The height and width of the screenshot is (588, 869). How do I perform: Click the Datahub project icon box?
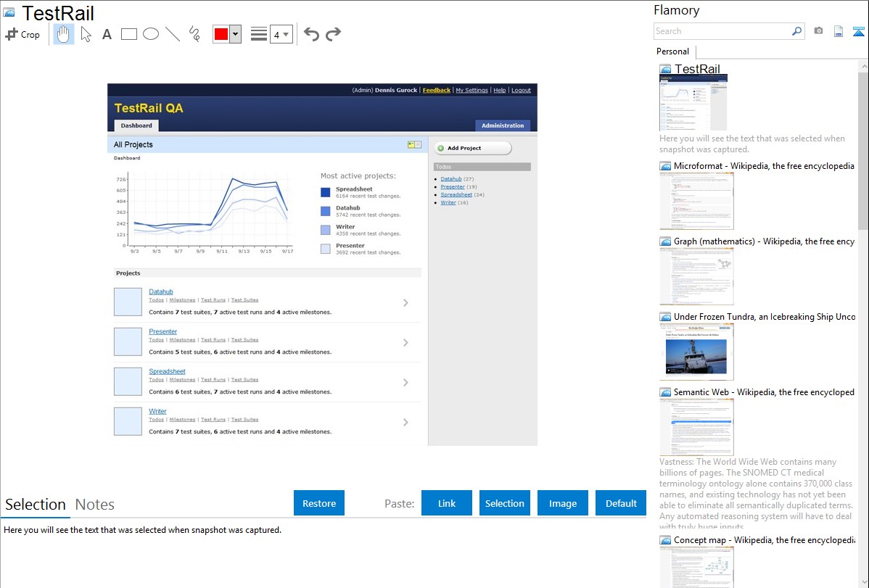coord(128,302)
